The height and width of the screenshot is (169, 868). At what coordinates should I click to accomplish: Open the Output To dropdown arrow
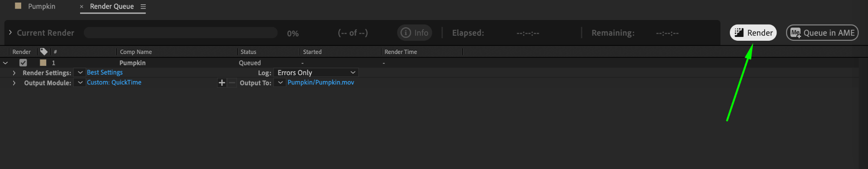point(280,82)
